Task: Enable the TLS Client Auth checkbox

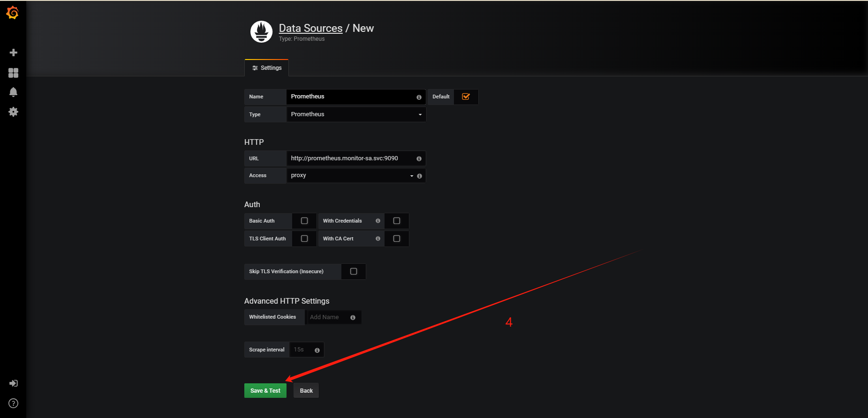Action: point(304,239)
